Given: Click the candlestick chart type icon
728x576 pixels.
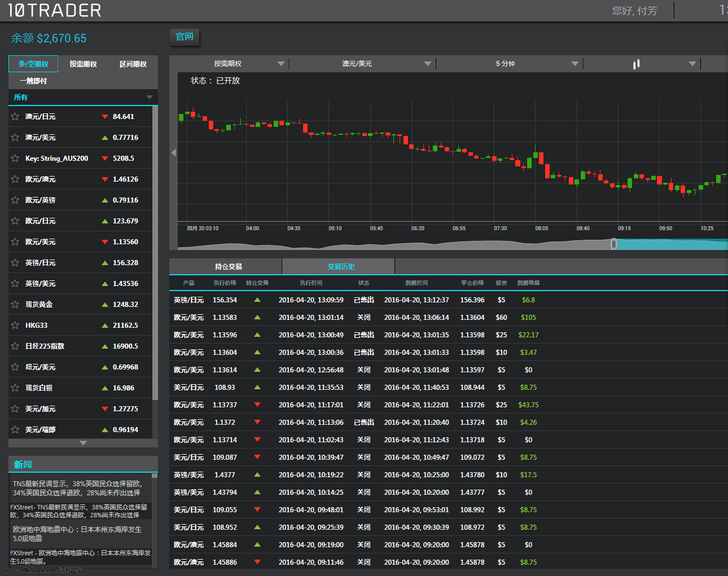Looking at the screenshot, I should (x=637, y=64).
